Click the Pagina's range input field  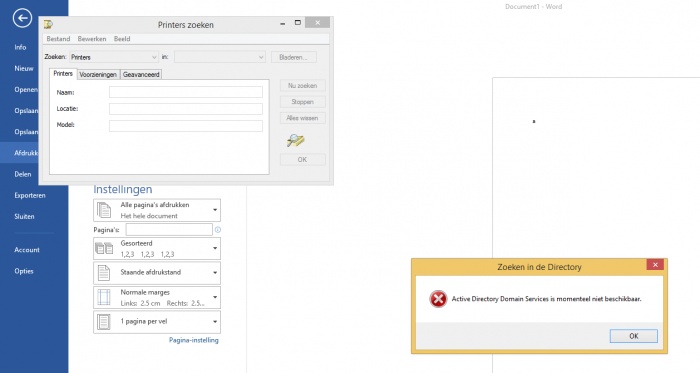(169, 230)
